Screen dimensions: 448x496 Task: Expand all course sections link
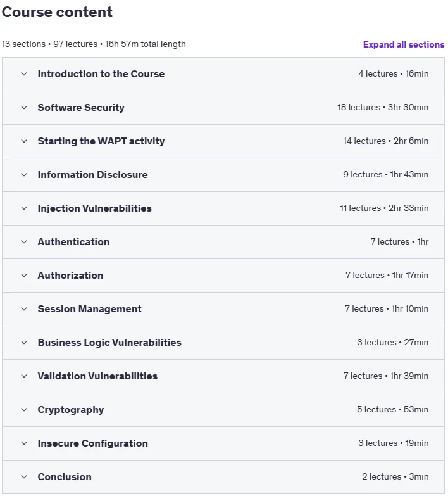click(404, 44)
